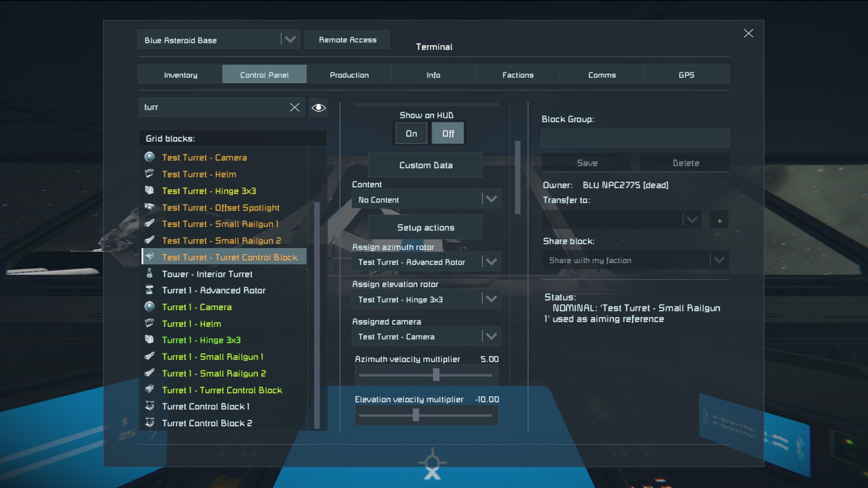Expand the Blue Asteroid Base grid dropdown
The height and width of the screenshot is (488, 868).
click(x=290, y=40)
